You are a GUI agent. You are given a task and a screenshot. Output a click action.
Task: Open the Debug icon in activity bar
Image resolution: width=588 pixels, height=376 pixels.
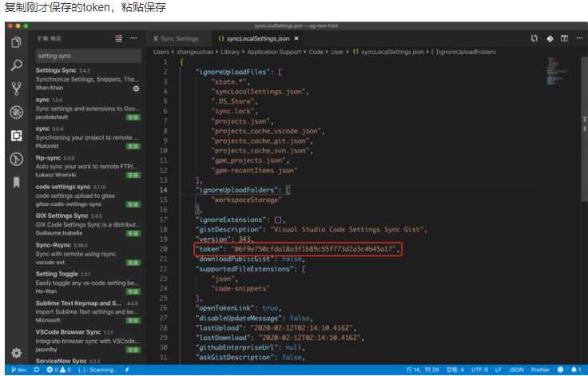coord(16,112)
